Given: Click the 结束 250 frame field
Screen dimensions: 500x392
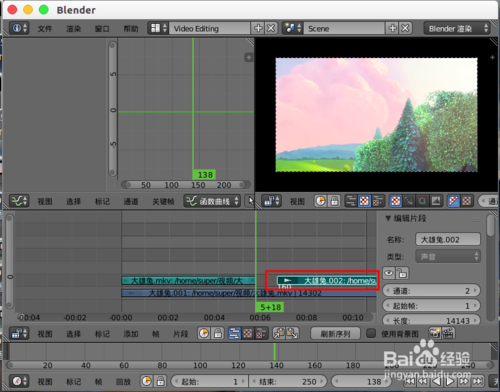Looking at the screenshot, I should coord(289,381).
